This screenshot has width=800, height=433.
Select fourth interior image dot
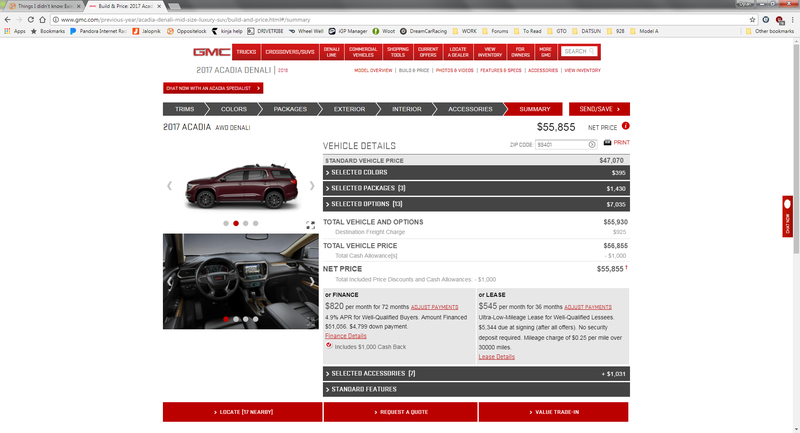point(256,319)
